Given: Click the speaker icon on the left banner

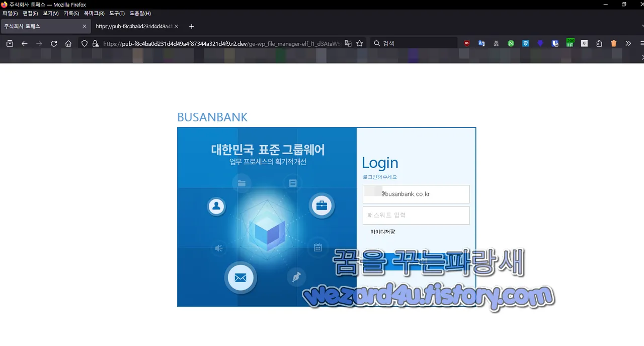Looking at the screenshot, I should click(218, 248).
